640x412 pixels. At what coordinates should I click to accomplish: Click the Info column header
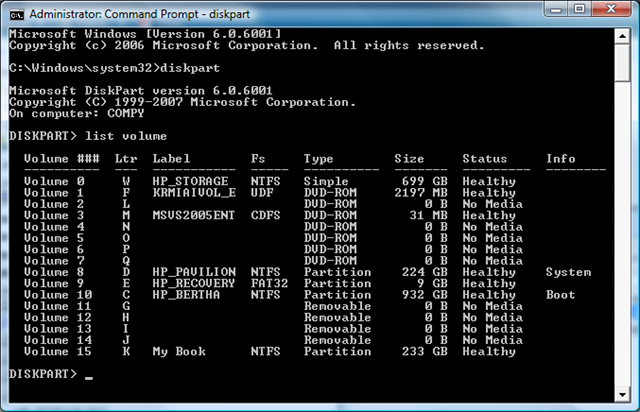[561, 158]
